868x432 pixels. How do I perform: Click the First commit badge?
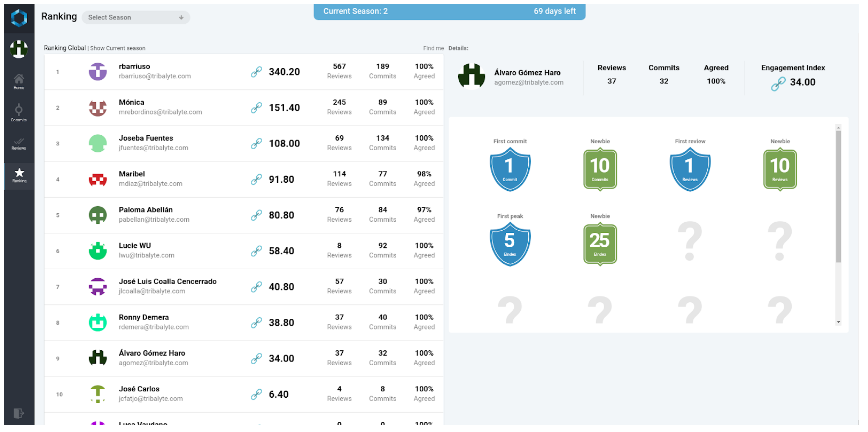coord(508,165)
